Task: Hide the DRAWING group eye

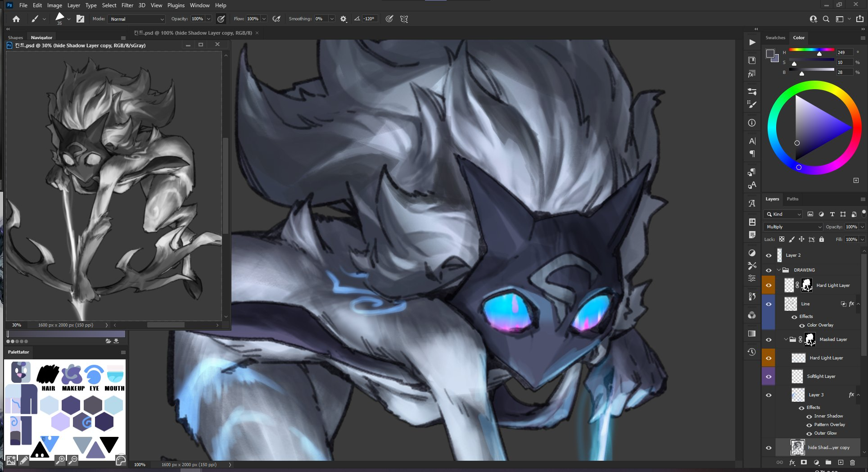Action: tap(769, 270)
